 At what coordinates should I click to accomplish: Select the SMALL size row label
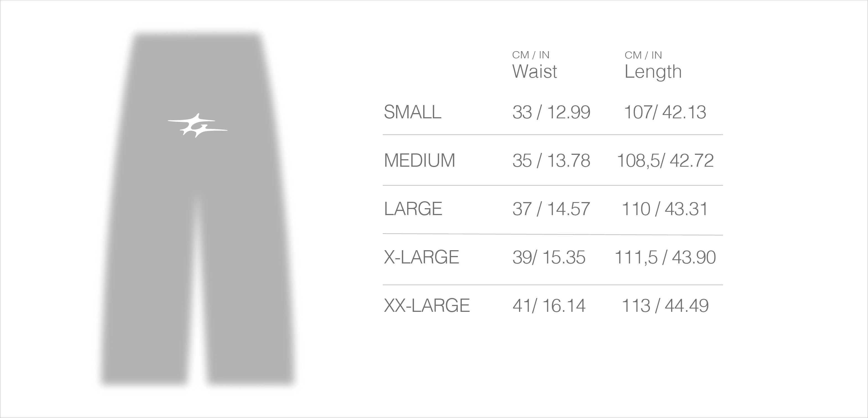coord(413,112)
